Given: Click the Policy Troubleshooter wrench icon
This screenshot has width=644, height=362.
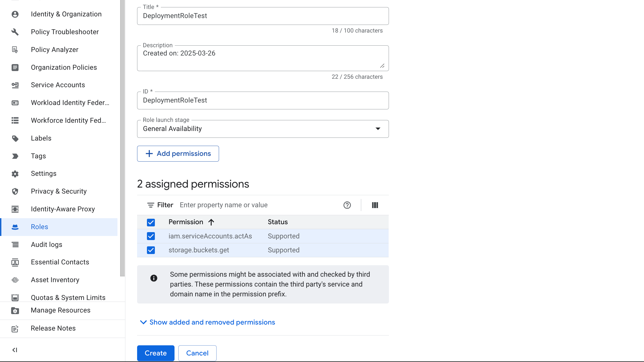Looking at the screenshot, I should click(x=15, y=32).
